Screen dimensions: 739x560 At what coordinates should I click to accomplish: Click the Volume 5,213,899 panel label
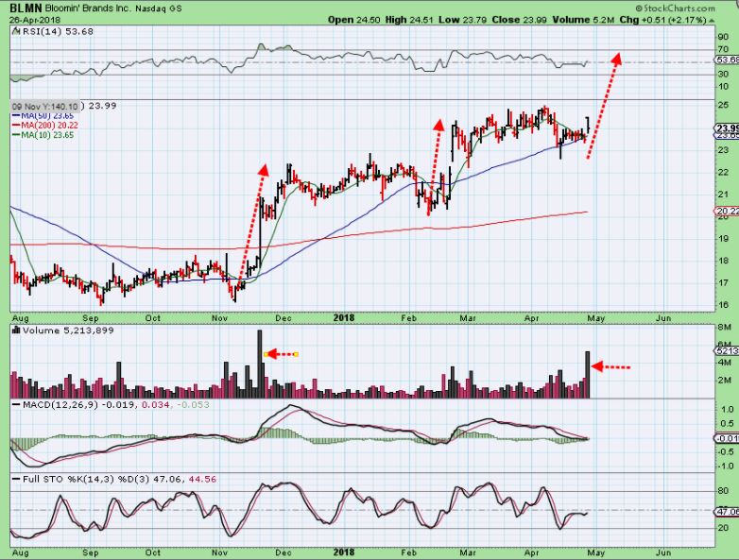pos(68,331)
